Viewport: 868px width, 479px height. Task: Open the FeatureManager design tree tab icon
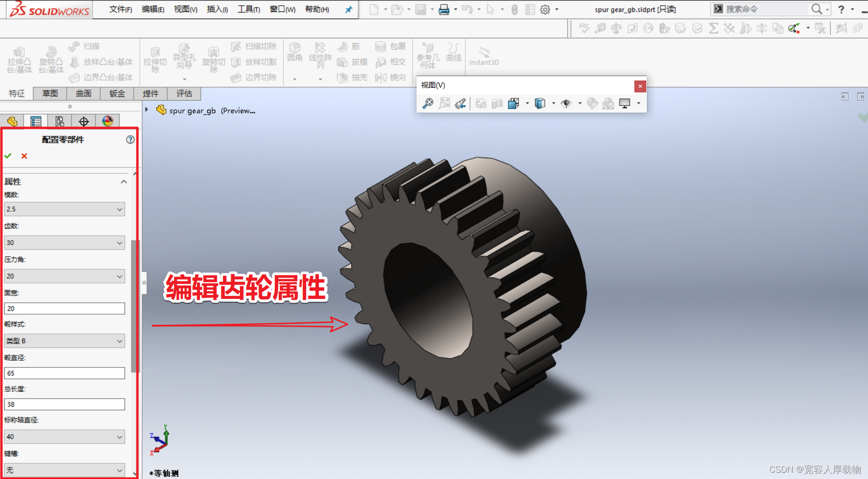[12, 121]
